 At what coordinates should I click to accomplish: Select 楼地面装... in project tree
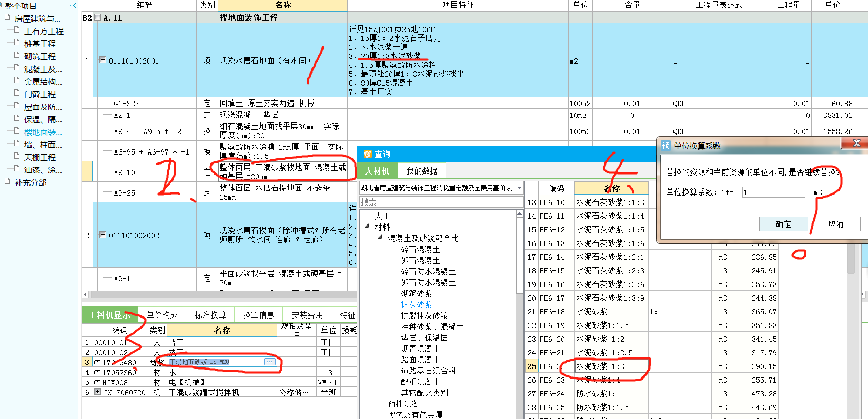[43, 132]
